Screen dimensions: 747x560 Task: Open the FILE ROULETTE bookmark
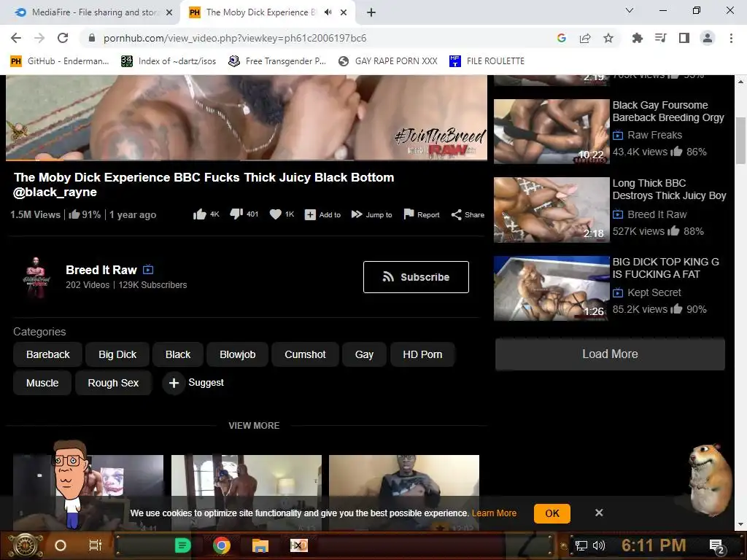click(x=487, y=61)
